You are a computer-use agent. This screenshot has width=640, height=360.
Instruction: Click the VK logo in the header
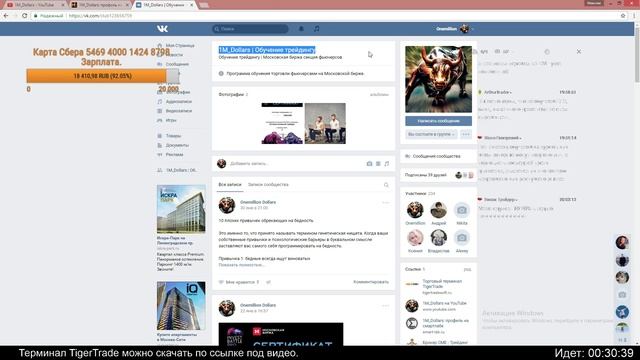[x=162, y=29]
